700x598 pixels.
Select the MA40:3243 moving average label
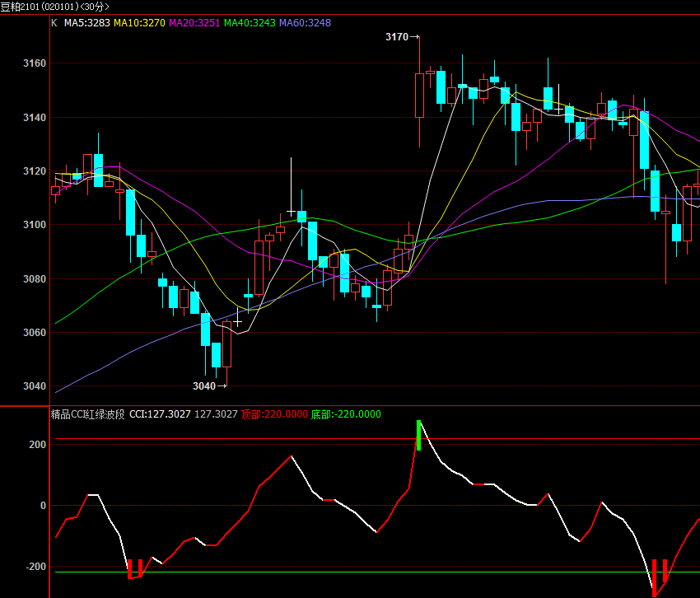(x=250, y=23)
